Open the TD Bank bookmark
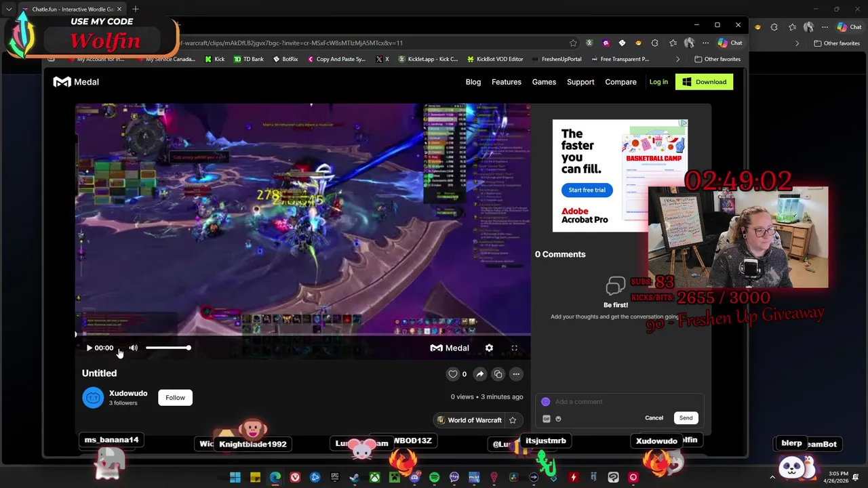 pos(248,59)
